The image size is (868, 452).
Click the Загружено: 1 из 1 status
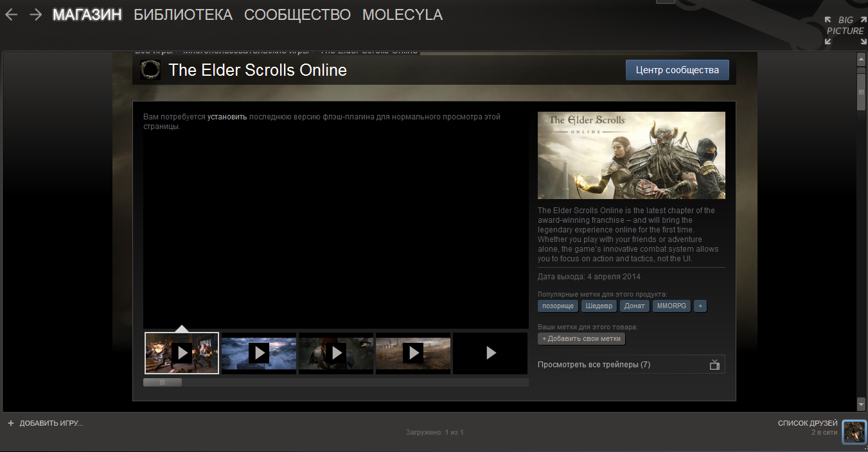point(434,432)
